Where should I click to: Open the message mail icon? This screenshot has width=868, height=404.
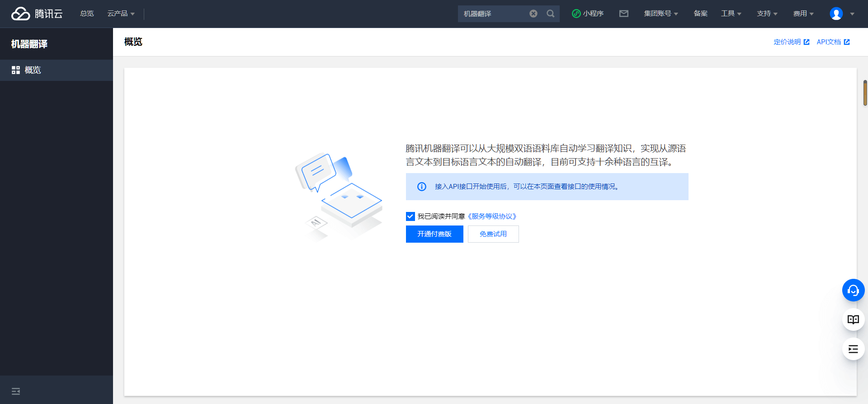click(624, 14)
